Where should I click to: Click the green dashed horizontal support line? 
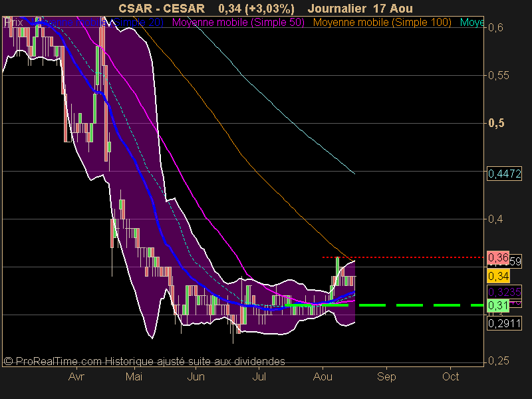(x=384, y=305)
